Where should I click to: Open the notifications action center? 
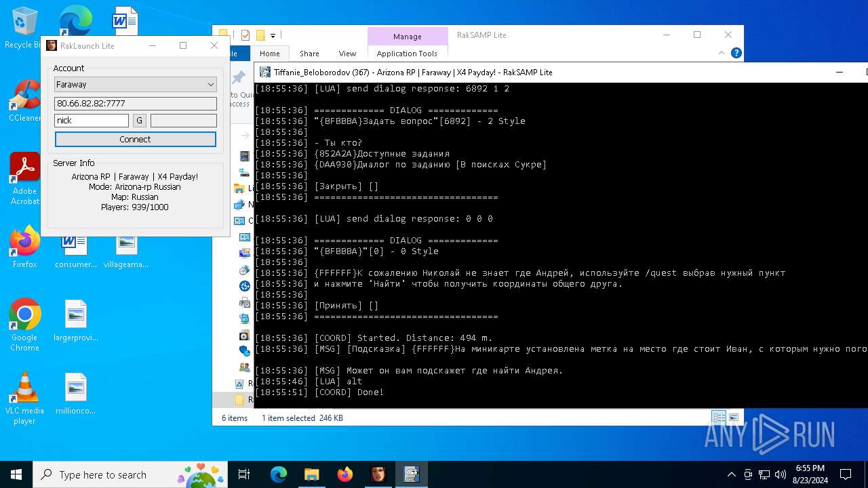(846, 474)
